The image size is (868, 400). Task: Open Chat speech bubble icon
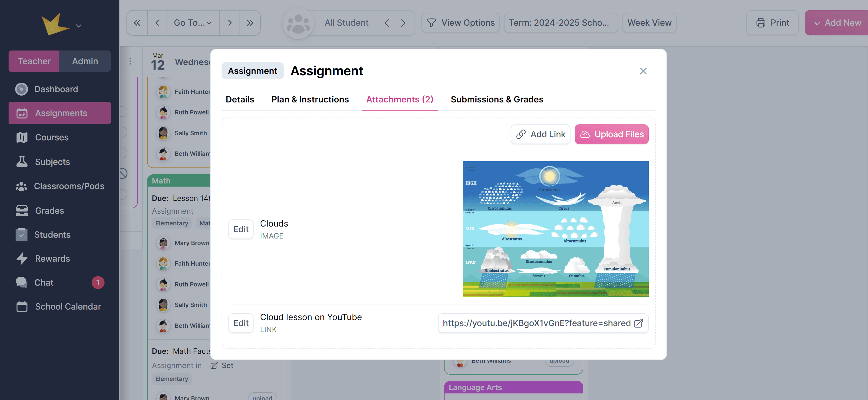coord(22,282)
